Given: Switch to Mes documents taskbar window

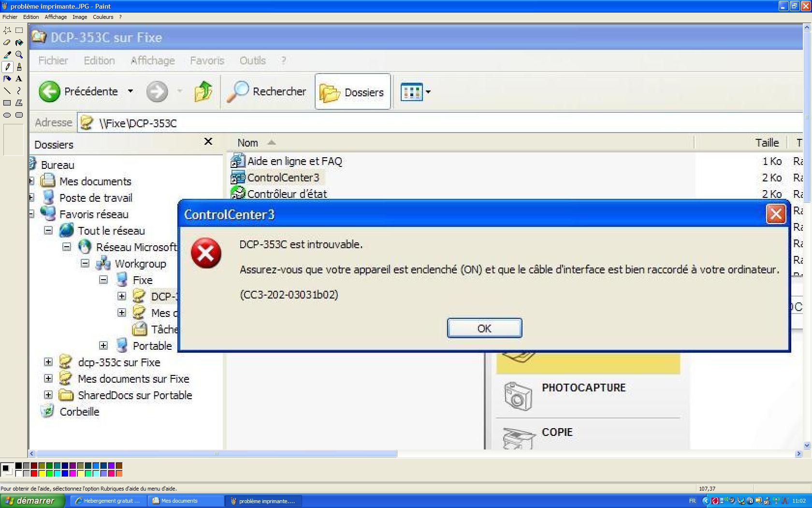Looking at the screenshot, I should coord(187,501).
